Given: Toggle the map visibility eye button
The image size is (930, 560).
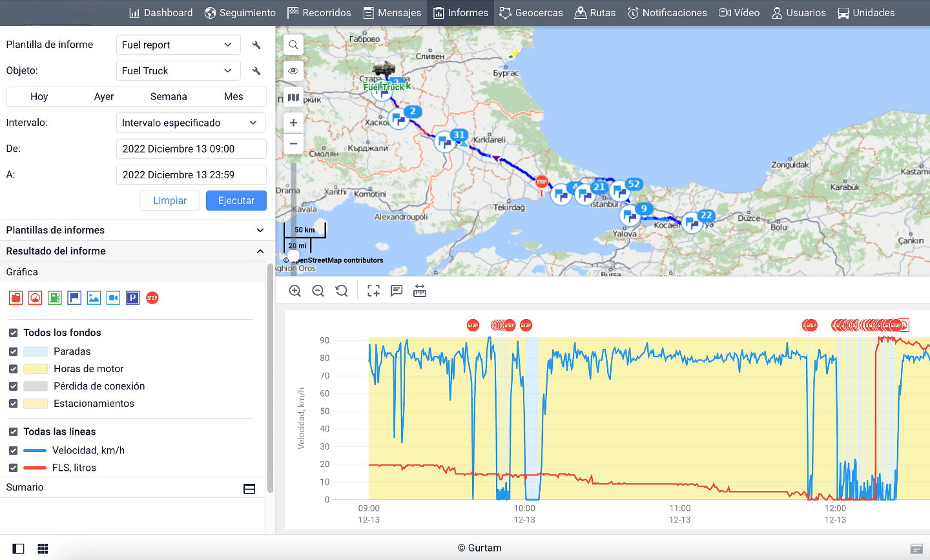Looking at the screenshot, I should 293,71.
